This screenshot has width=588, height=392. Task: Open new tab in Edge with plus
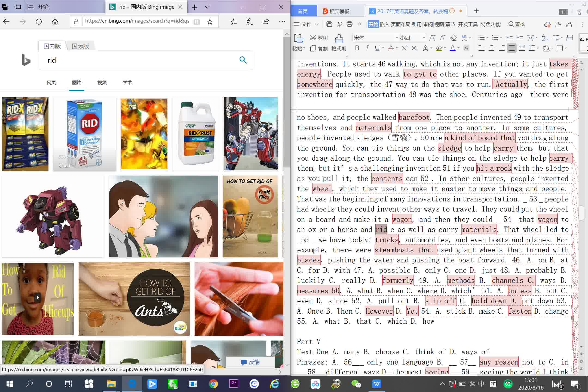[194, 7]
